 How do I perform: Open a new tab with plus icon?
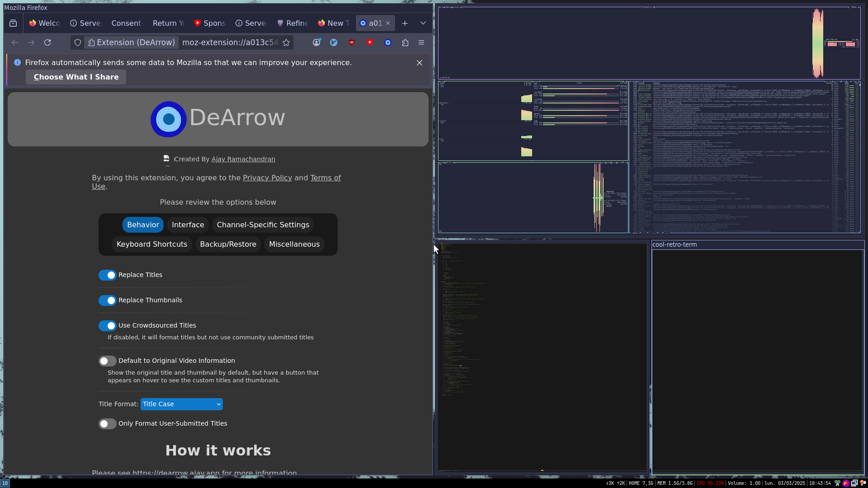pos(405,23)
